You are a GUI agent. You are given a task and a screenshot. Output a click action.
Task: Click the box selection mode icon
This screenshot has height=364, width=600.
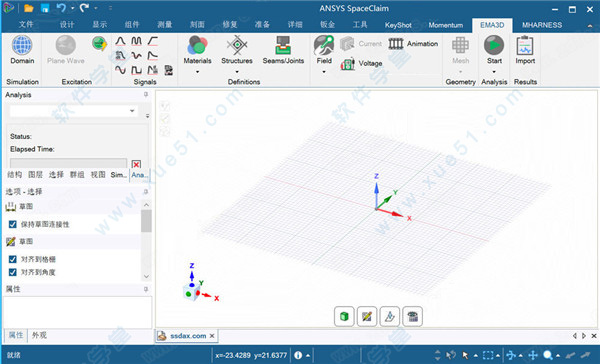[x=488, y=355]
